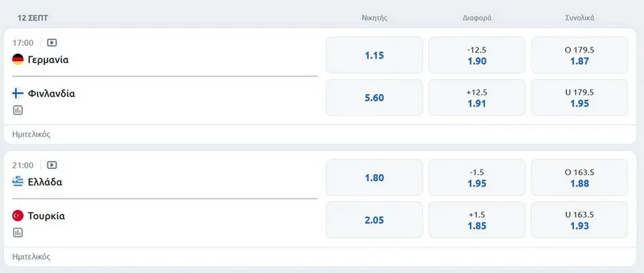Select Germany winner odds 1.15
644x273 pixels.
pos(374,55)
